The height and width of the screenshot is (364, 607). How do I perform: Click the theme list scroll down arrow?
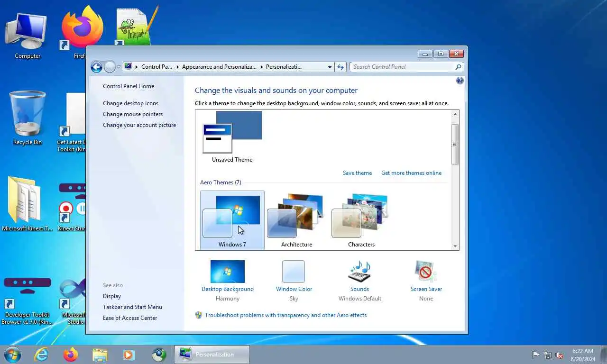[x=455, y=246]
